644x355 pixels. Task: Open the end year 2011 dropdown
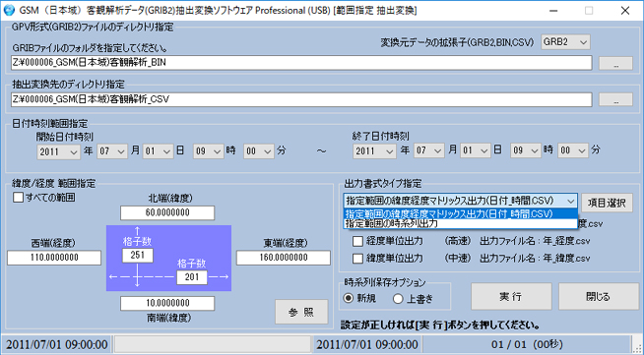[374, 150]
